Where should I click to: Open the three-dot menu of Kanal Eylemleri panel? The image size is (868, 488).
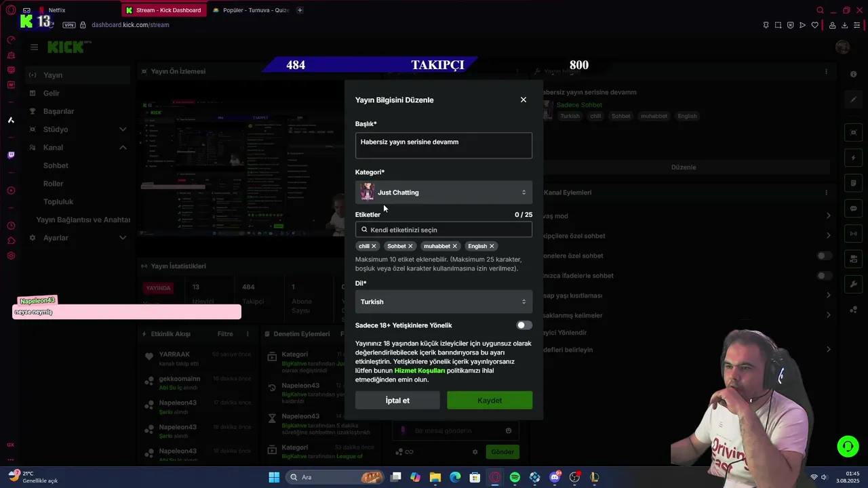[x=826, y=192]
